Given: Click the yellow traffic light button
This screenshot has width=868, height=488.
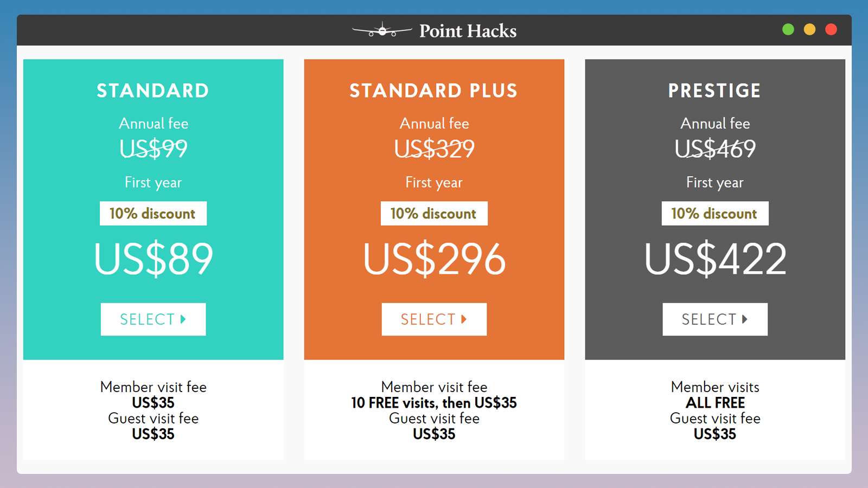Looking at the screenshot, I should tap(809, 29).
